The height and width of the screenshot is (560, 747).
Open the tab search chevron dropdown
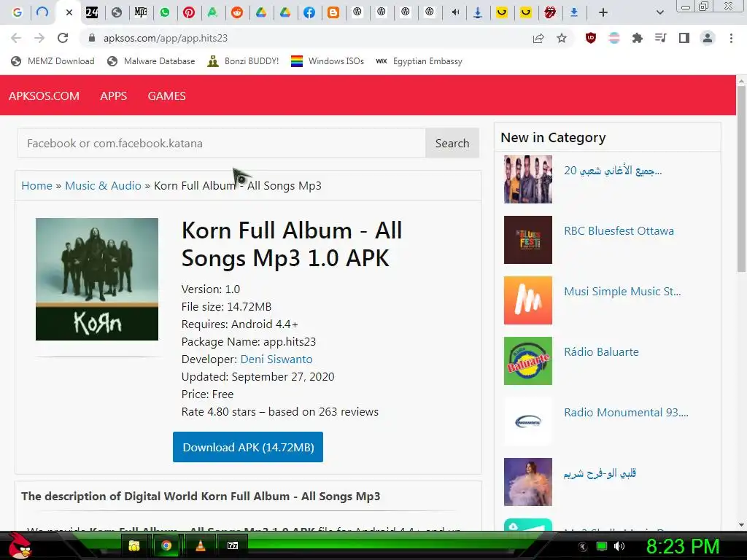click(659, 12)
